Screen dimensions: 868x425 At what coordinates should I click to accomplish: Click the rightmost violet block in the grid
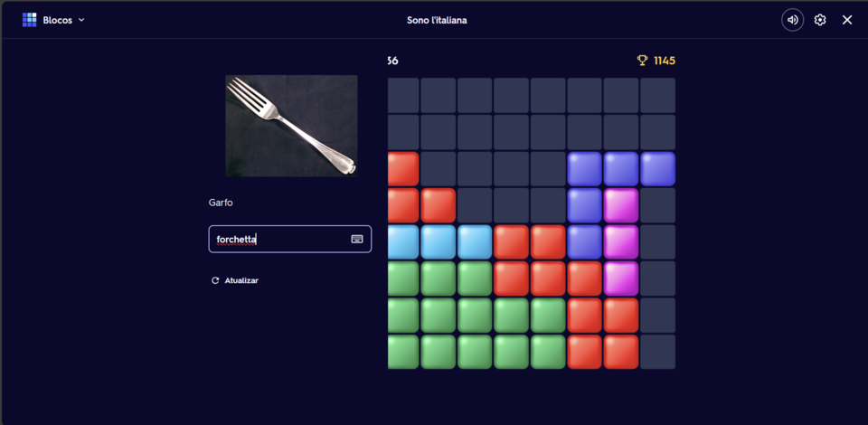click(657, 169)
